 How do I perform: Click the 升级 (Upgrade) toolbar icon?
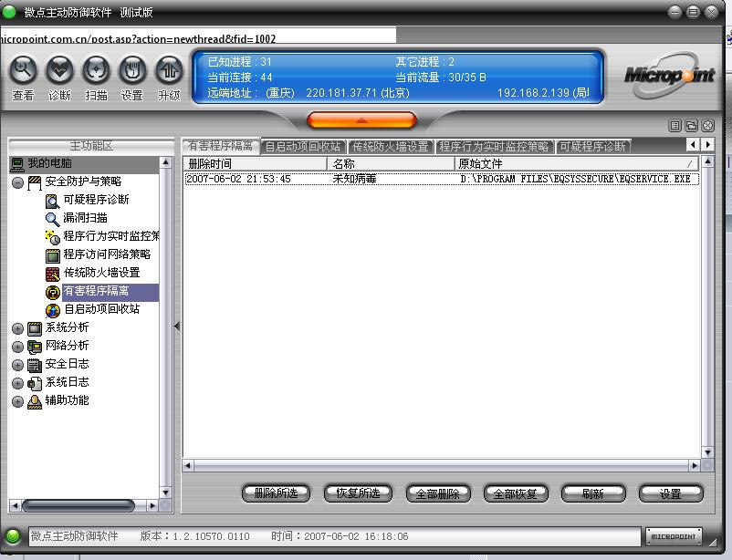click(169, 70)
